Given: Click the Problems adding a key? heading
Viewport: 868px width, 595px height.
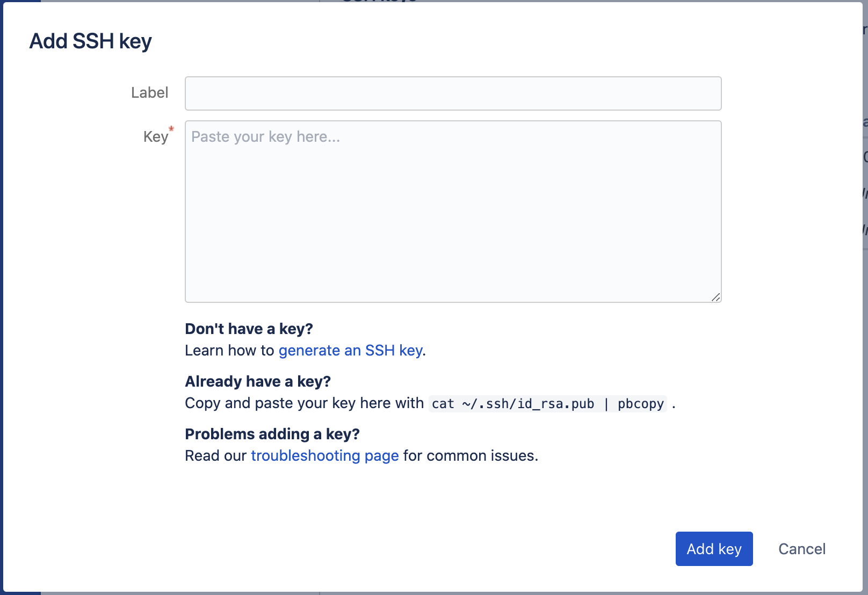Looking at the screenshot, I should 272,434.
